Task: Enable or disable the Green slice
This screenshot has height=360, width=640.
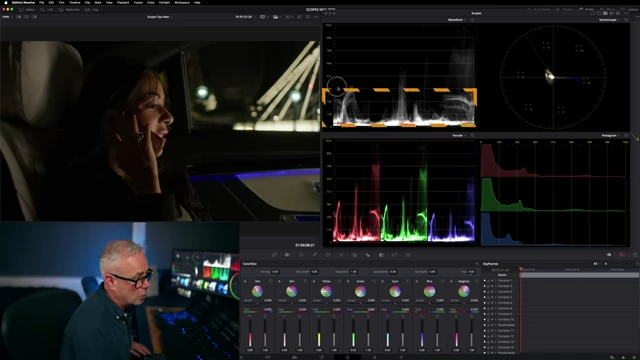Action: tap(348, 281)
